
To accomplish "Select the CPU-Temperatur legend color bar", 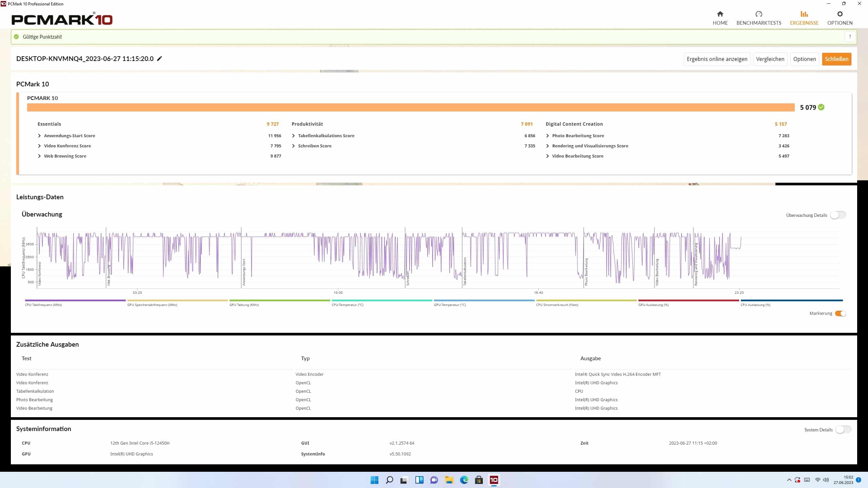I will coord(382,300).
